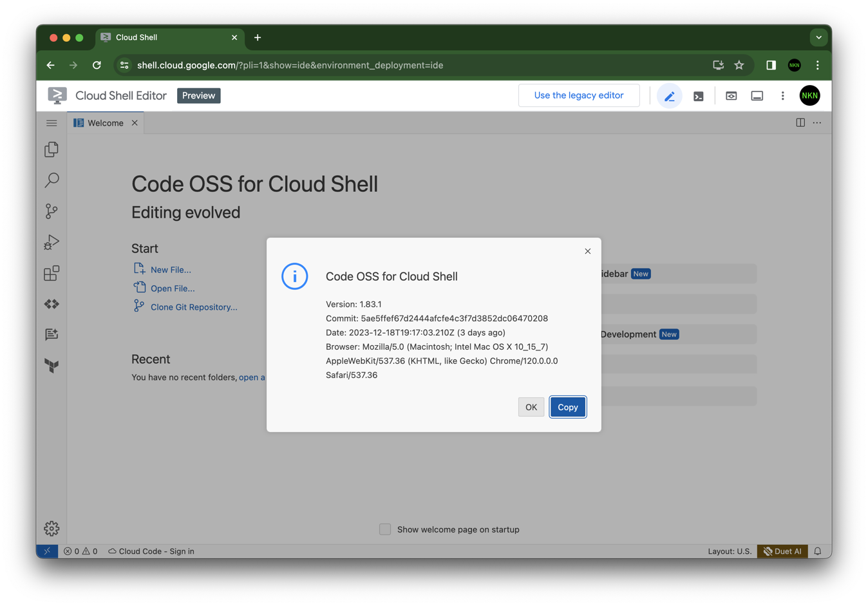Go forward in browser history
The height and width of the screenshot is (606, 868).
pyautogui.click(x=73, y=65)
